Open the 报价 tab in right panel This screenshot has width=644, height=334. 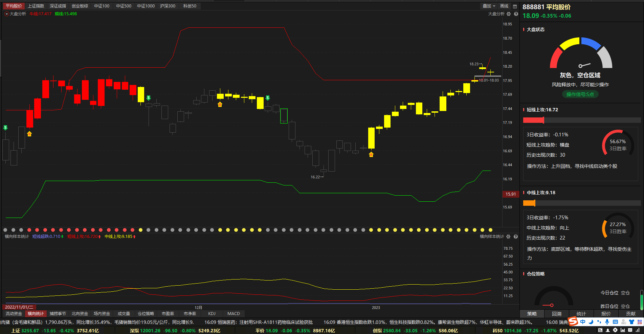pos(606,314)
